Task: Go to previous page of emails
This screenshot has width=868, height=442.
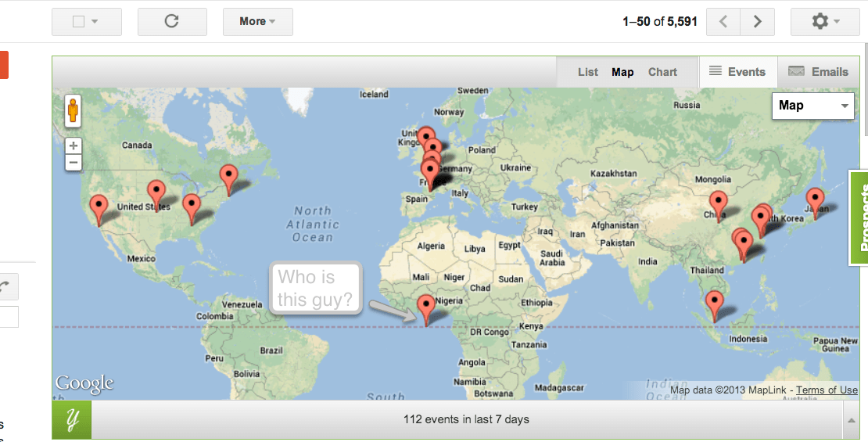Action: [723, 22]
